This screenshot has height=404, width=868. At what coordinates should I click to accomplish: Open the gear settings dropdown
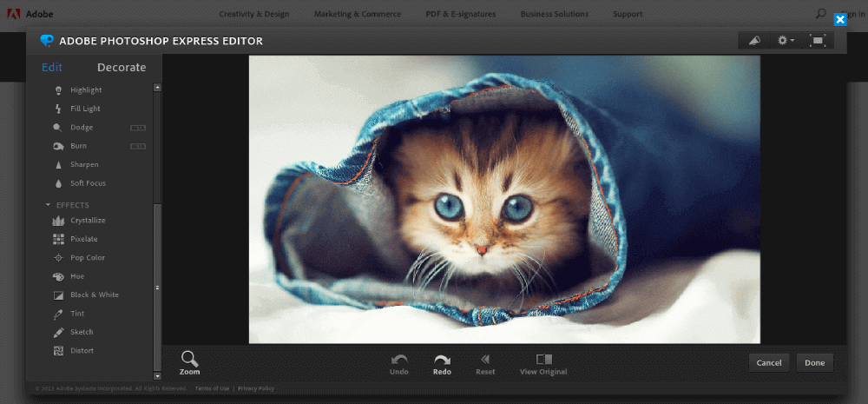(x=786, y=41)
